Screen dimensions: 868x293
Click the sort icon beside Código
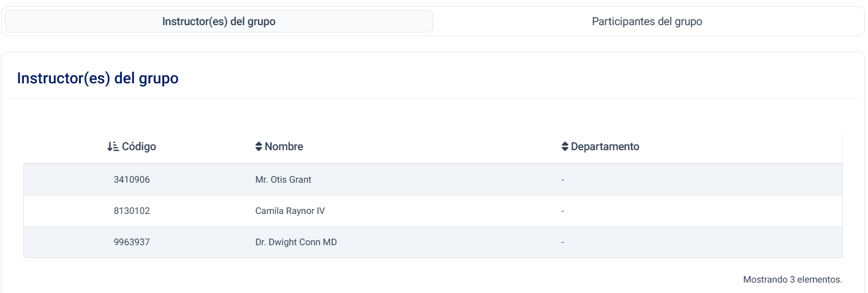click(x=112, y=147)
